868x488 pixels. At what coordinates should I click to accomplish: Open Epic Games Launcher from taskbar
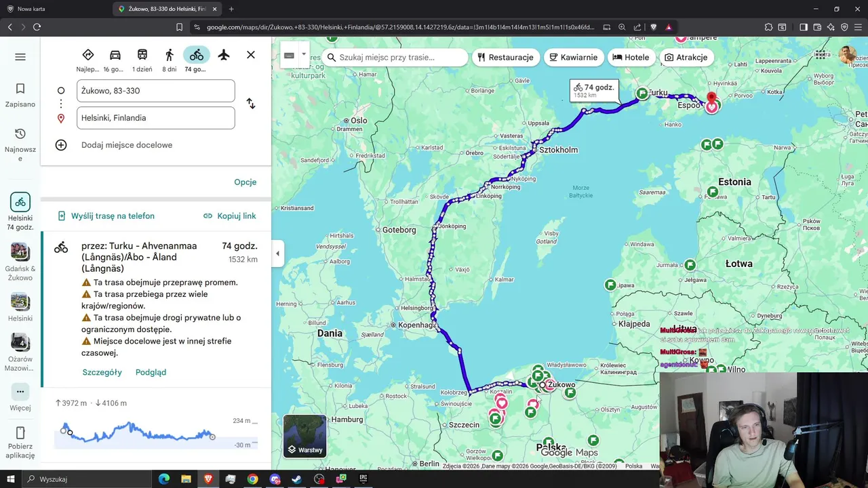(363, 479)
